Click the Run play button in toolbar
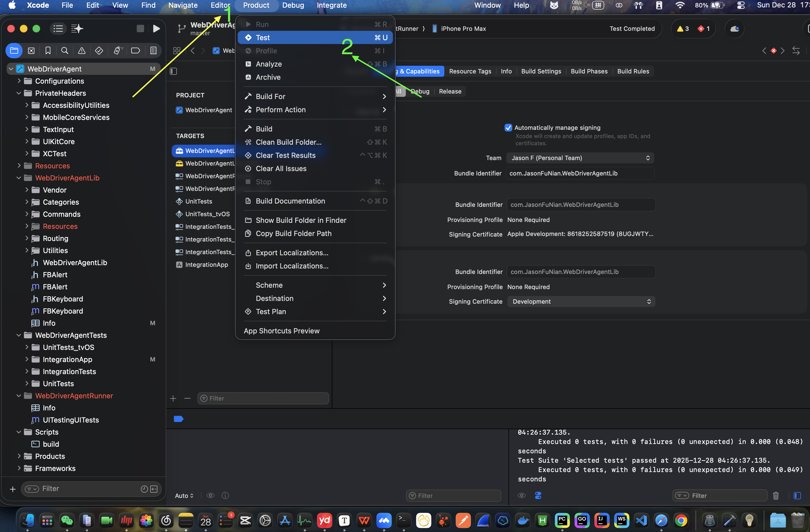The width and height of the screenshot is (810, 532). 156,29
